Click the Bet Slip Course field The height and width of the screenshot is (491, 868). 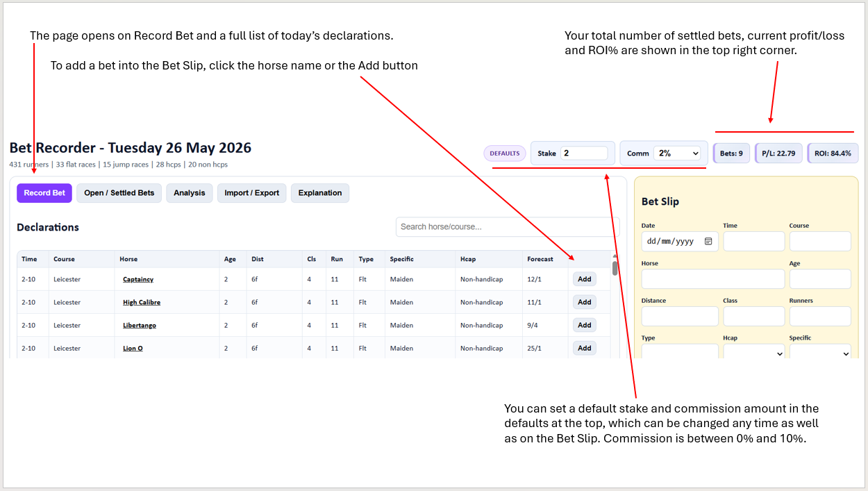tap(820, 242)
